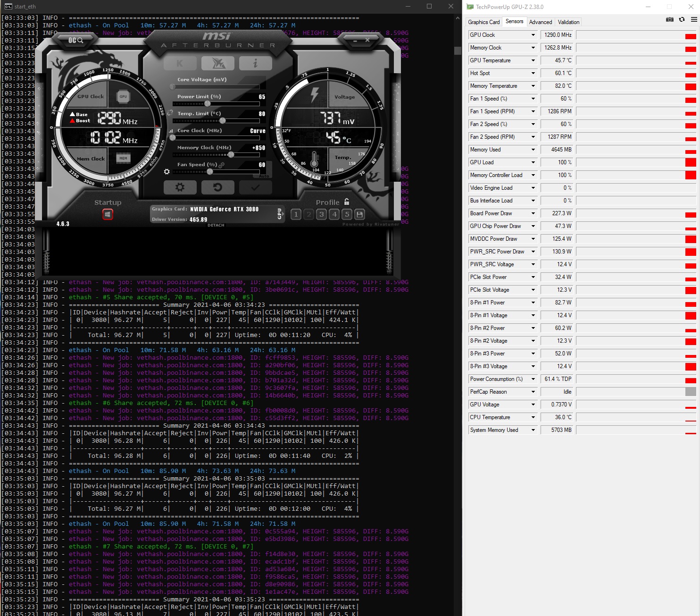
Task: Click the DETACH button in Afterburner
Action: [x=216, y=225]
